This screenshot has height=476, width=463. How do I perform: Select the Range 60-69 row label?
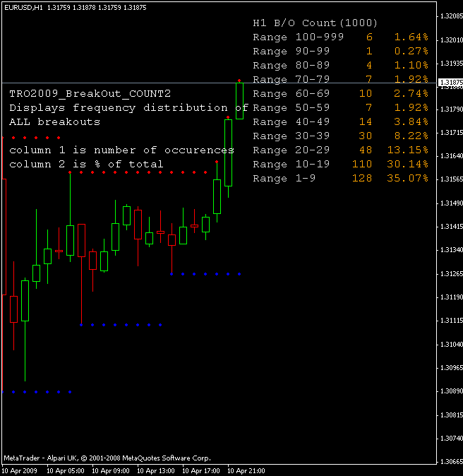(x=291, y=93)
